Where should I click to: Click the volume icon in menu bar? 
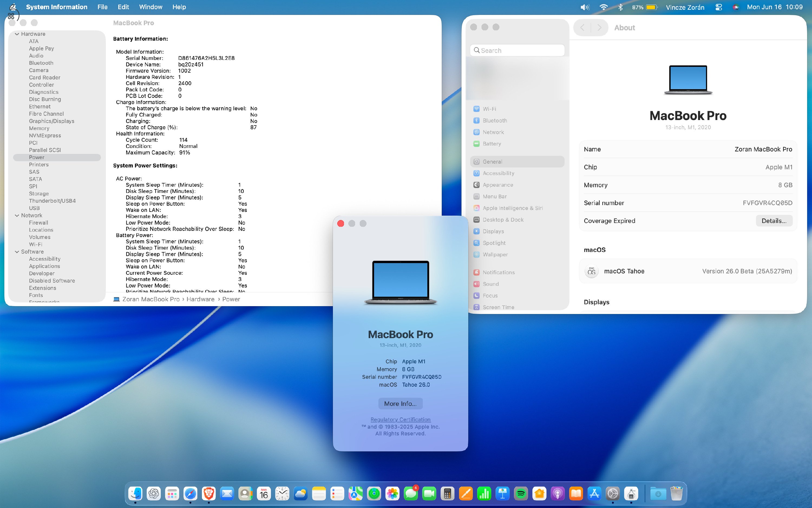coord(585,7)
